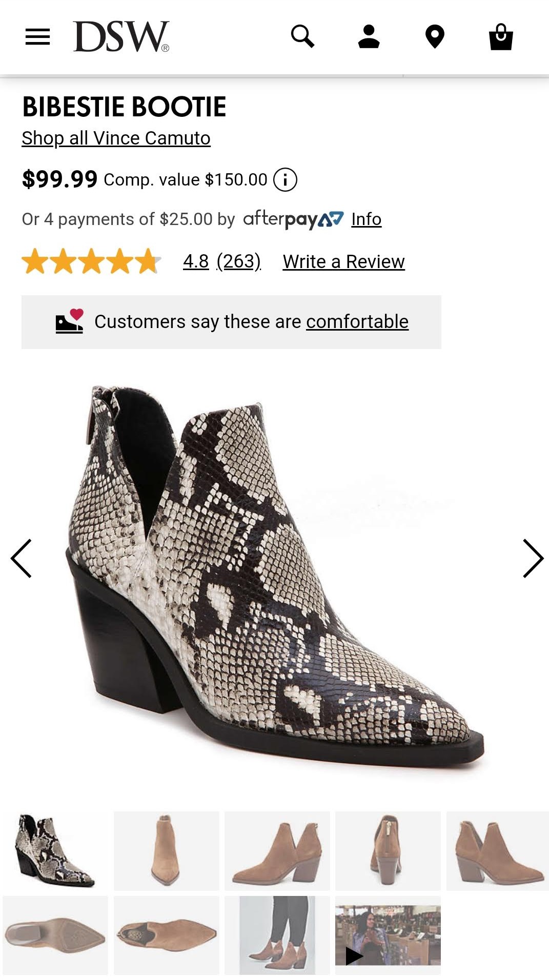Open the store locator pin icon
The height and width of the screenshot is (980, 549).
[x=435, y=37]
